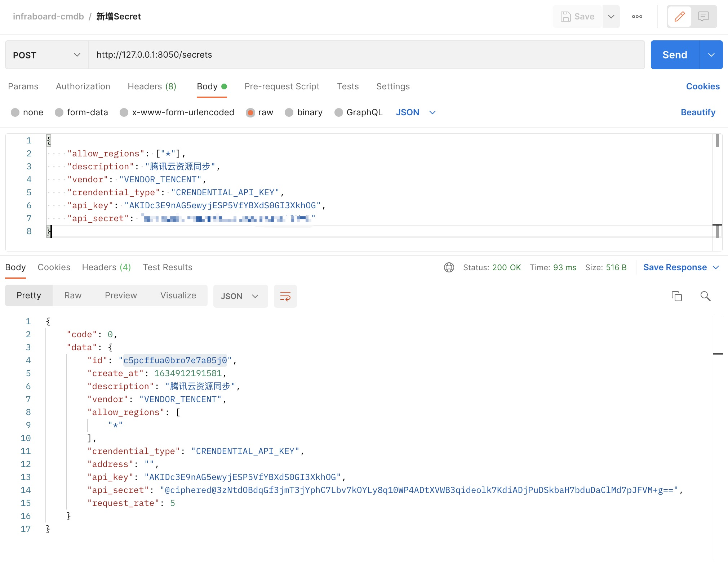Expand the Send options arrow
728x565 pixels.
711,55
